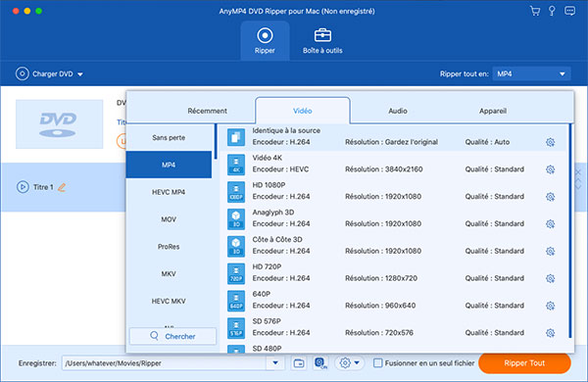Choose the ProRes format category
588x382 pixels.
pyautogui.click(x=169, y=247)
